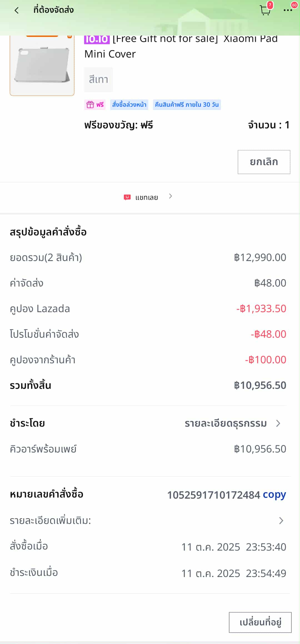Open the three-dot more menu
Screen dimensions: 300x644
[287, 11]
